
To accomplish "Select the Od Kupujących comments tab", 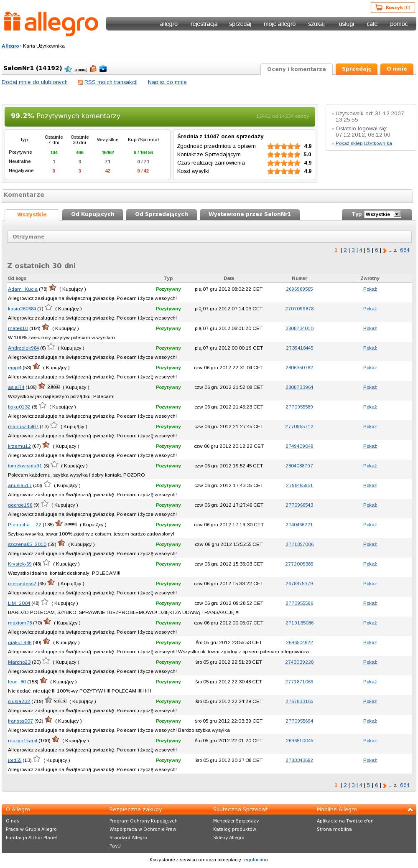I will pos(93,214).
